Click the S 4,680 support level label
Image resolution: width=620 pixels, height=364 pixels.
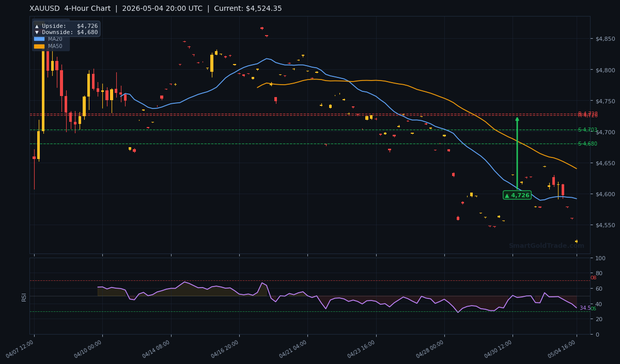pos(587,144)
